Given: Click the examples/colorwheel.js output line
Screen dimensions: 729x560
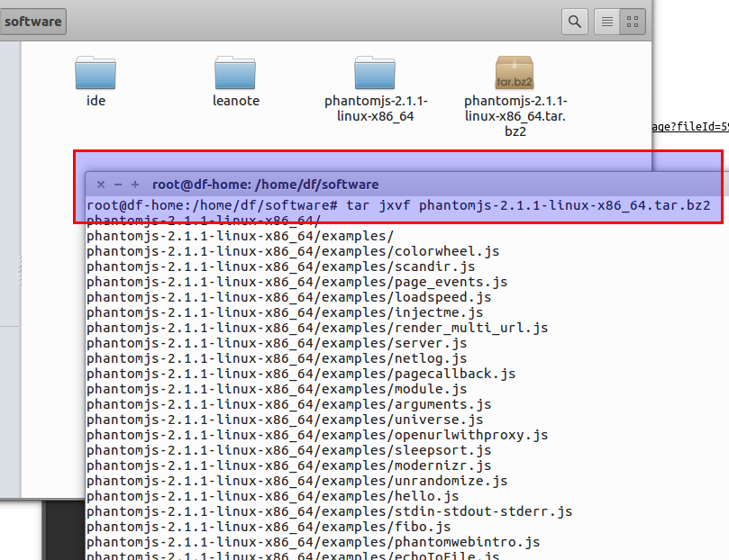Looking at the screenshot, I should [293, 251].
